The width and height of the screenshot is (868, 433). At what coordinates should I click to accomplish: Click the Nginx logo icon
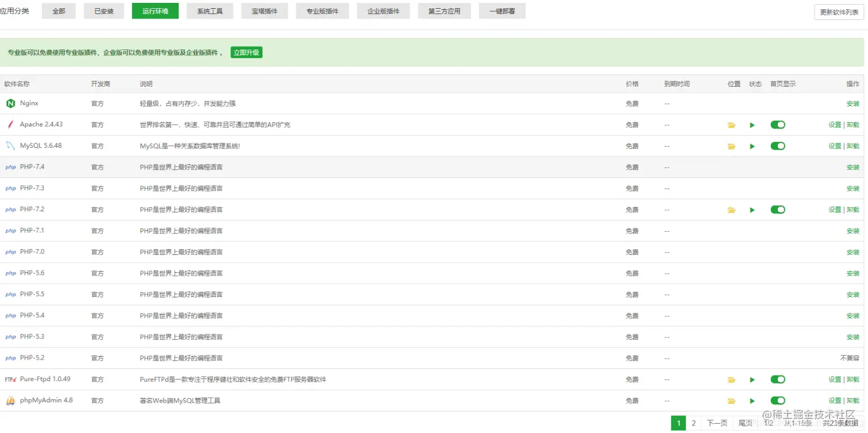pos(10,104)
